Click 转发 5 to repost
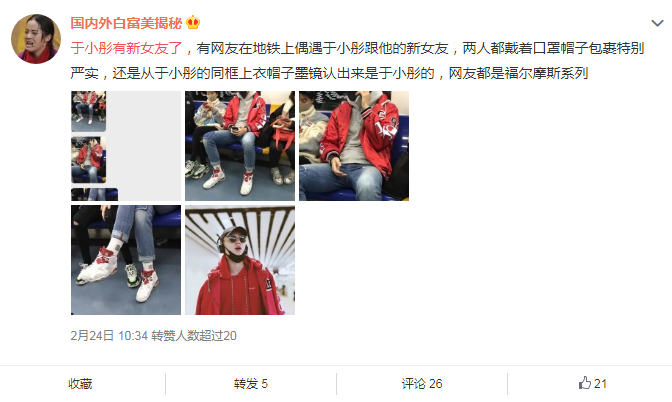 tap(251, 384)
